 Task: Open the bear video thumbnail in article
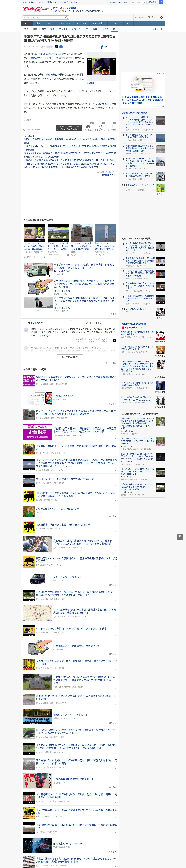point(101,66)
